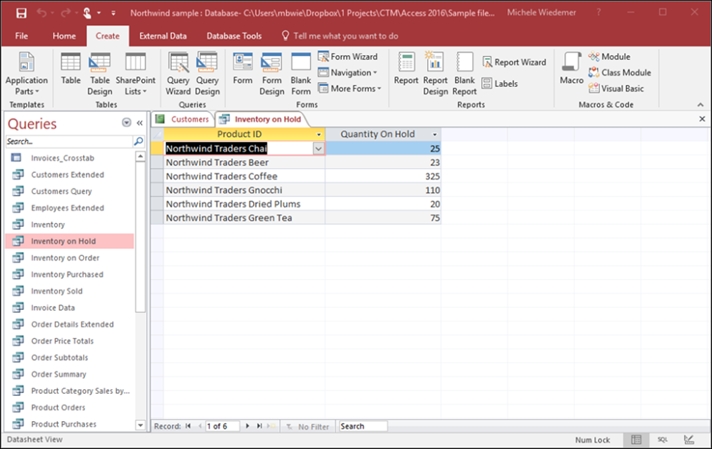Insert a new Class Module

(x=620, y=73)
